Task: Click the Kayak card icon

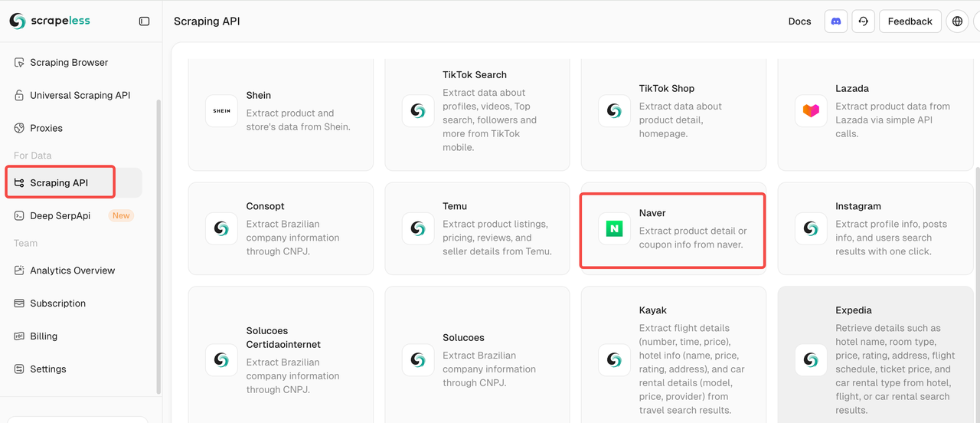Action: click(x=614, y=360)
